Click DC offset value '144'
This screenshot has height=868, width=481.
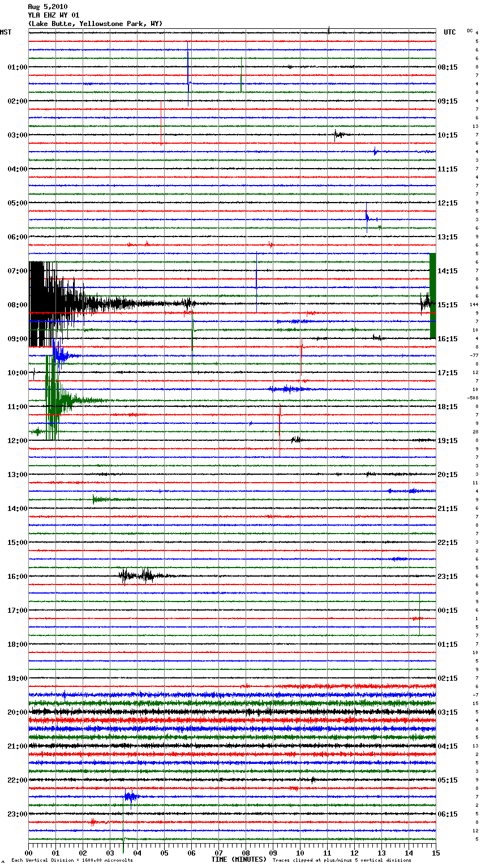click(x=474, y=304)
